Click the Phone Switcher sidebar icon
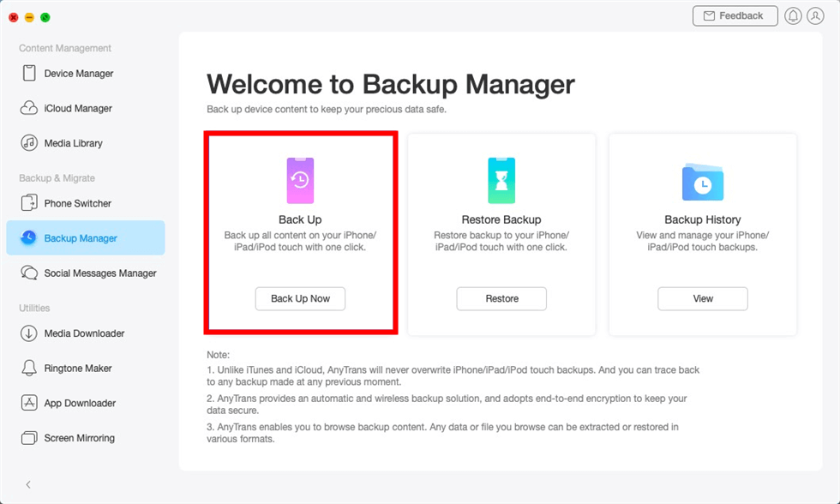The height and width of the screenshot is (504, 840). pyautogui.click(x=29, y=204)
